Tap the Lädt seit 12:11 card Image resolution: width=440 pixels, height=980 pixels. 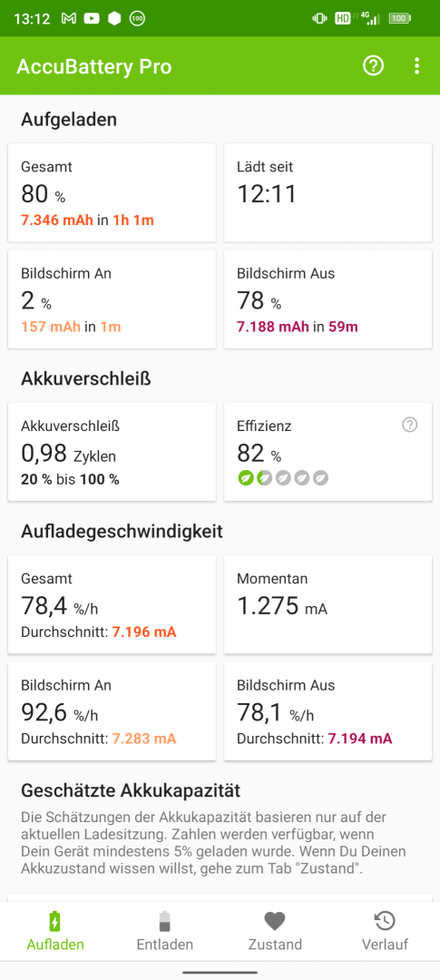tap(328, 192)
